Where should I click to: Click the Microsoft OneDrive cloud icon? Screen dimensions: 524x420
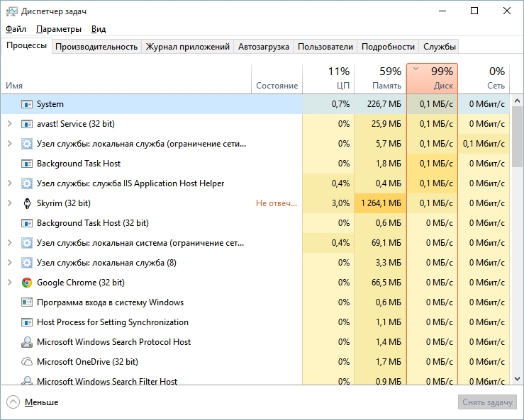(x=27, y=362)
